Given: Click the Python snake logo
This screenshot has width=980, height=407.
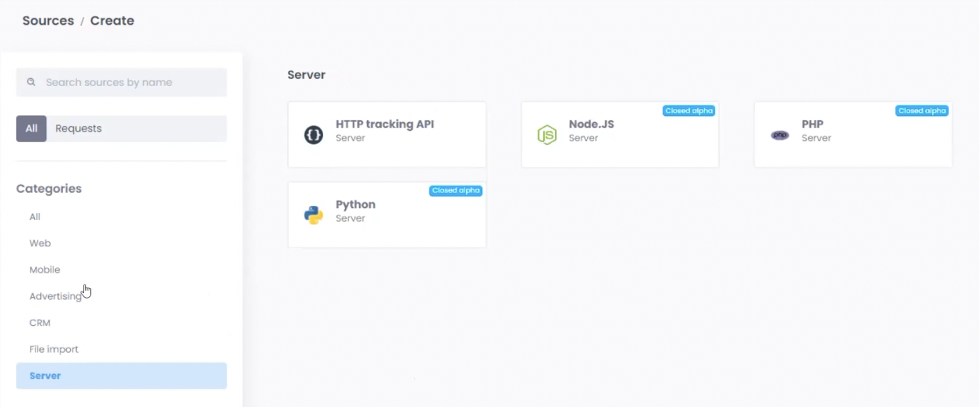Looking at the screenshot, I should (313, 215).
